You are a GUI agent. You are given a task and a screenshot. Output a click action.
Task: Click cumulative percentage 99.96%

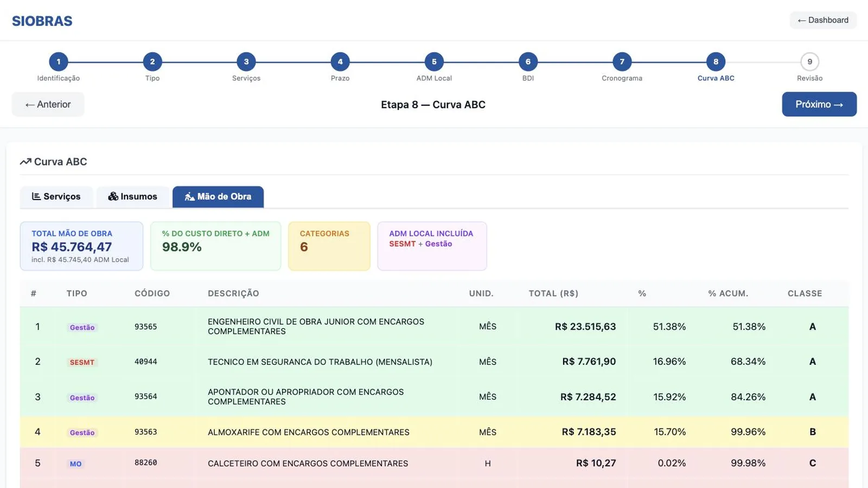tap(748, 432)
